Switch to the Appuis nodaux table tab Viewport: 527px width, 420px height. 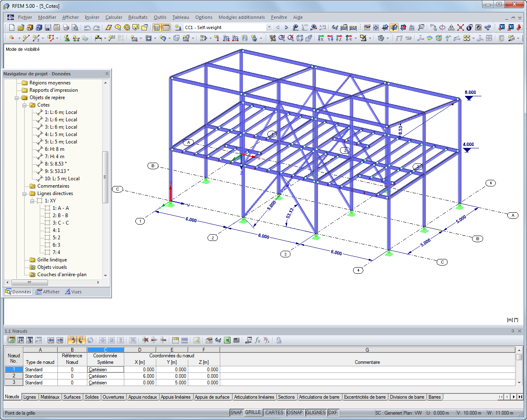coord(143,397)
